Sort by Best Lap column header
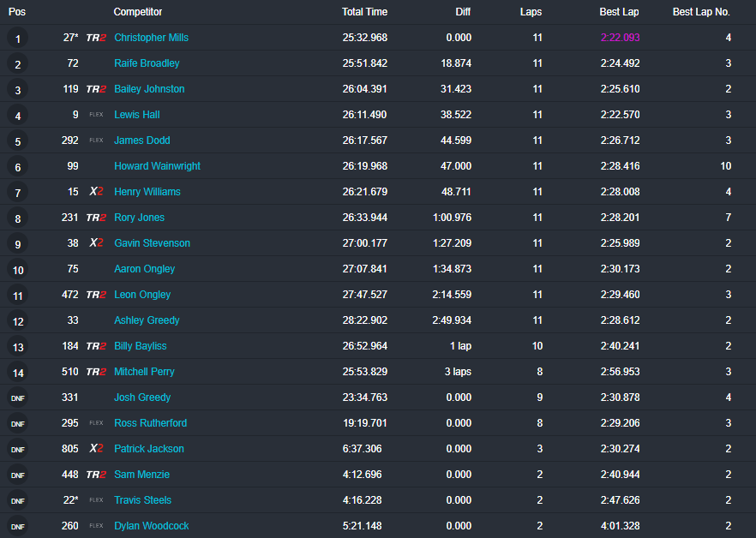Image resolution: width=756 pixels, height=538 pixels. tap(619, 12)
